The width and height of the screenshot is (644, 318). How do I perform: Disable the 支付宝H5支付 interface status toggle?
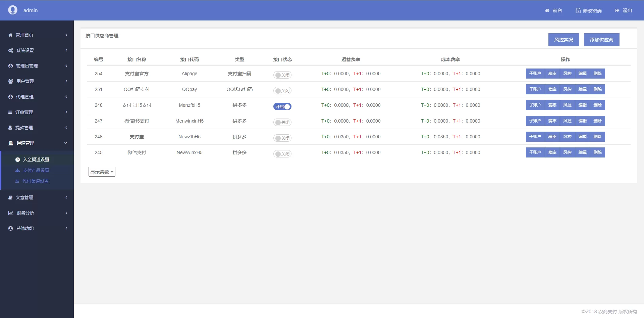282,106
